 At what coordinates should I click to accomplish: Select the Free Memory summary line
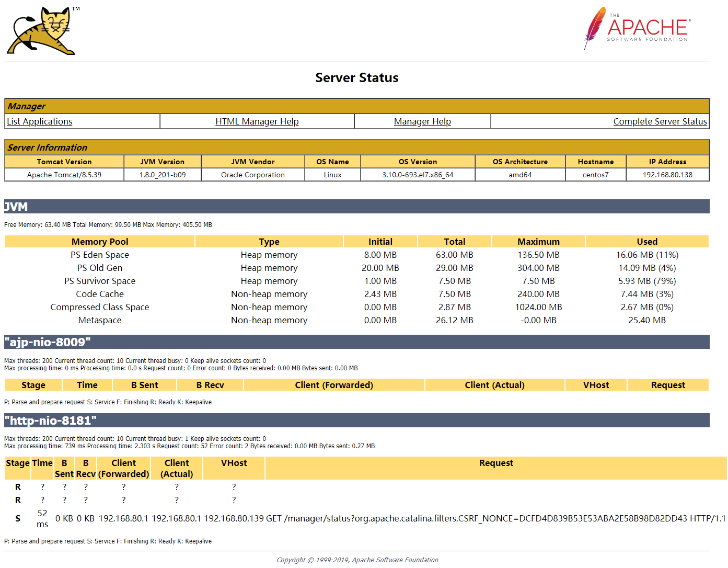tap(108, 225)
